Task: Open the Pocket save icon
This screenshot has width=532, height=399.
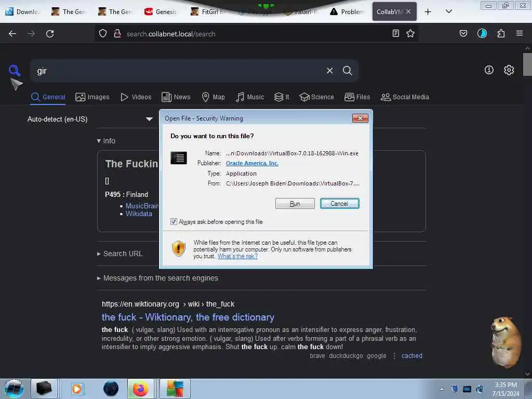Action: click(463, 33)
